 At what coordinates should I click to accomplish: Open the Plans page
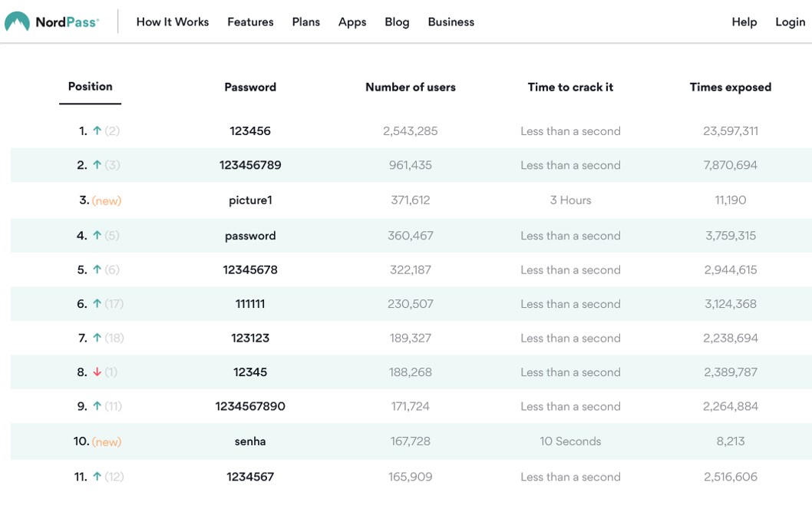click(306, 21)
